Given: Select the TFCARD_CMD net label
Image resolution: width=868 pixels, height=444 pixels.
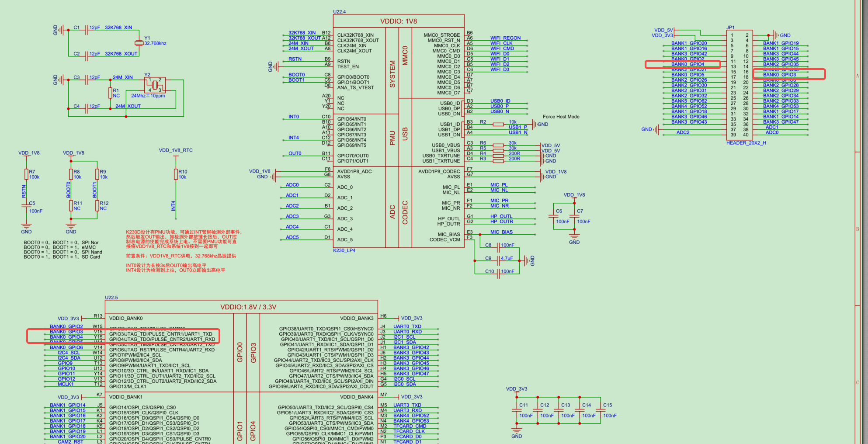Looking at the screenshot, I should 410,426.
